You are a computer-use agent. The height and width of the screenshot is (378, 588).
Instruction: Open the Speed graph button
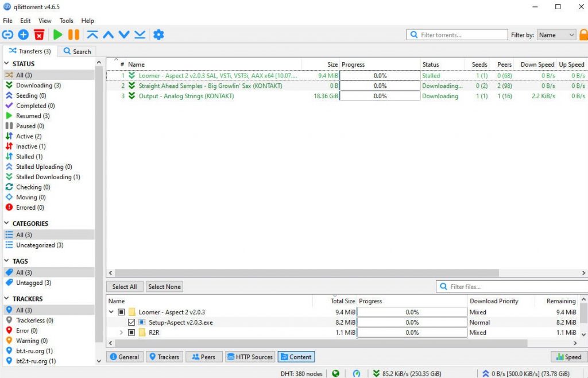(569, 357)
